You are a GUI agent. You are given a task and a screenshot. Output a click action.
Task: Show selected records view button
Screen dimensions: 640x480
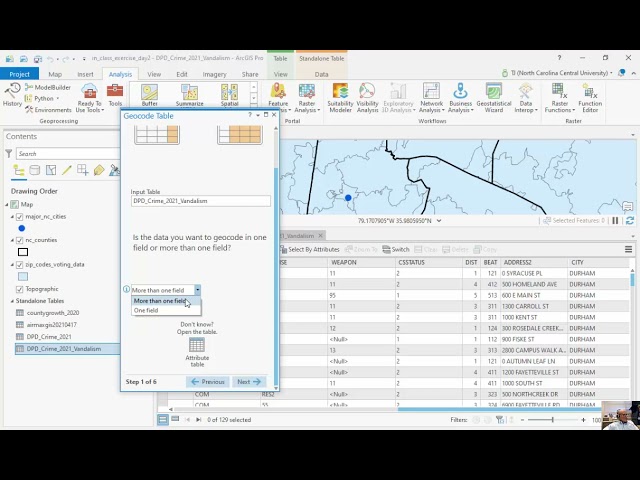point(175,419)
